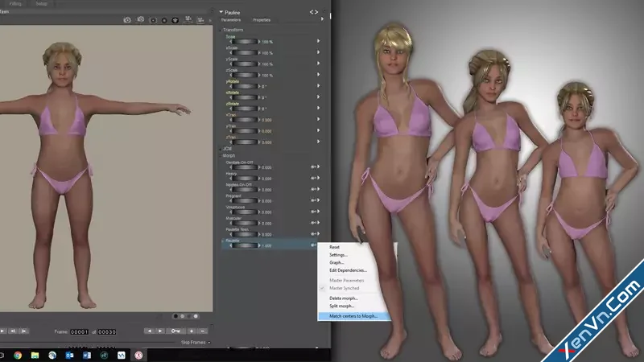Open the yRotate parameter options arrow
The width and height of the screenshot is (644, 362).
point(318,86)
